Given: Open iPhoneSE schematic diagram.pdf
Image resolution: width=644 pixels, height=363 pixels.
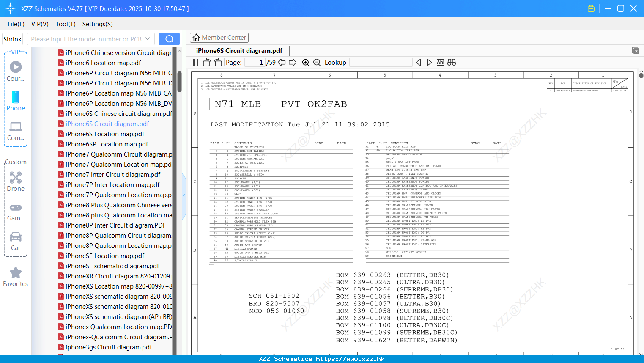Looking at the screenshot, I should click(x=108, y=266).
